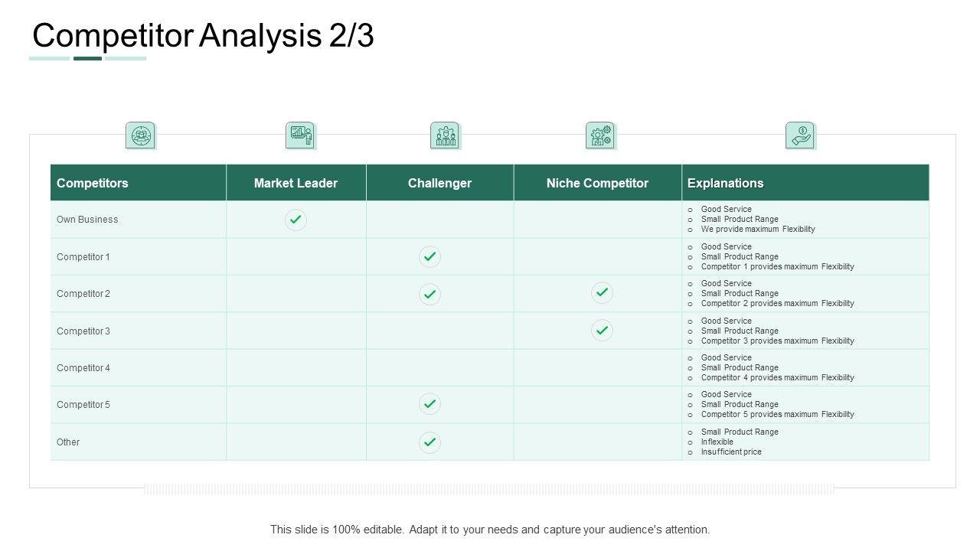
Task: Select "Competitor 5 provides maximum Flexibility" text
Action: click(778, 414)
